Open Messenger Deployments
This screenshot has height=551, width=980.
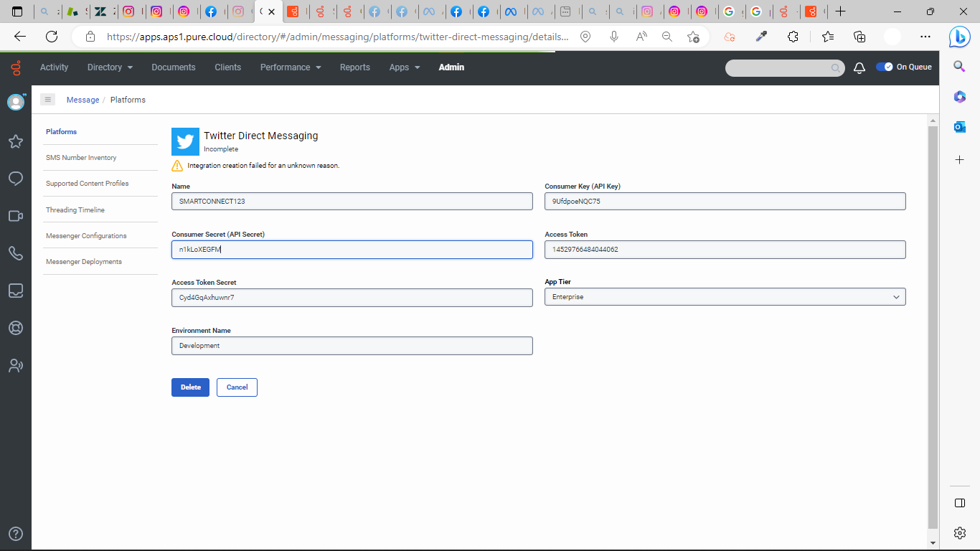pyautogui.click(x=84, y=262)
